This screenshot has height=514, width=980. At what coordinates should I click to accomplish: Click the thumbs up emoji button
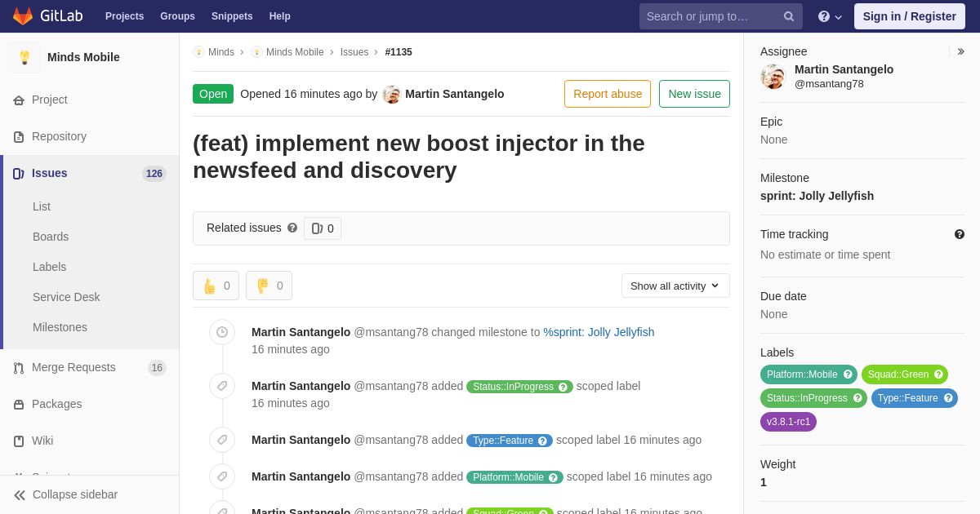[216, 286]
